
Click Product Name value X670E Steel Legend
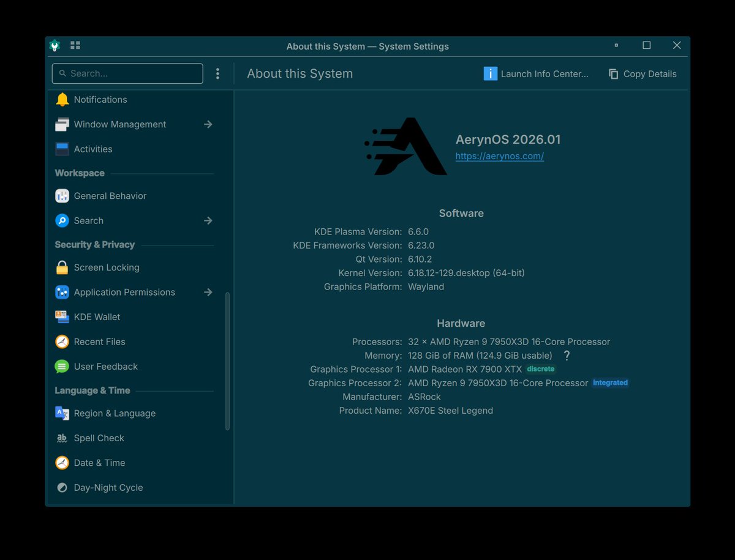(451, 411)
